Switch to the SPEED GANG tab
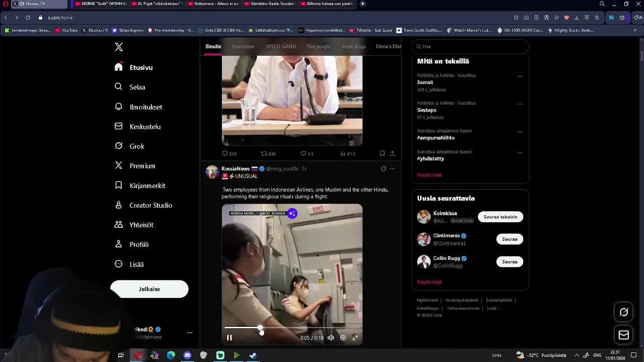 [x=281, y=46]
